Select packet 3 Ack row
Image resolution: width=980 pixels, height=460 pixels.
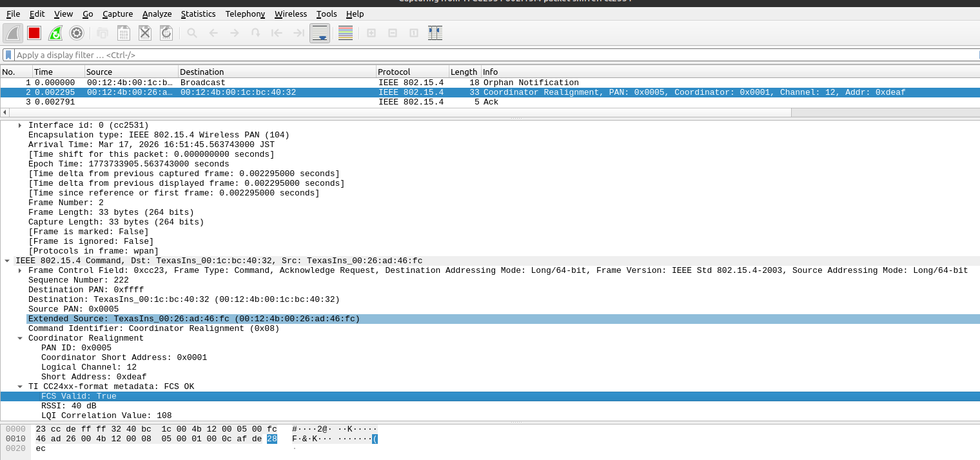(490, 102)
